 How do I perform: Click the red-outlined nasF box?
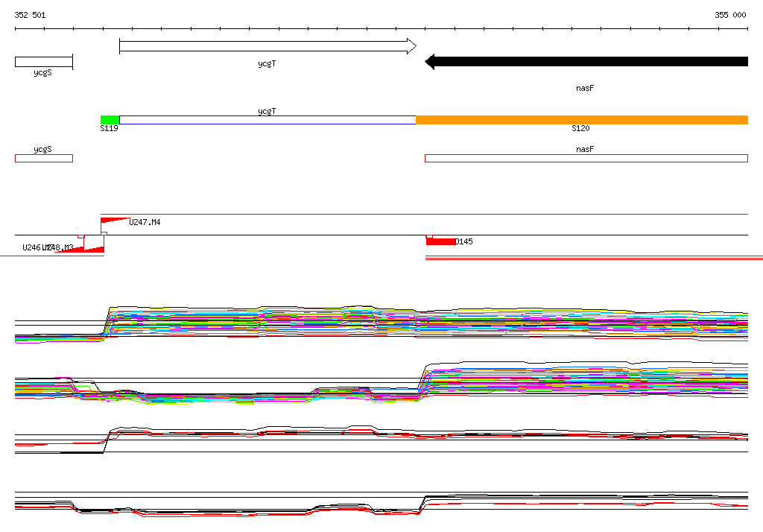pyautogui.click(x=586, y=158)
